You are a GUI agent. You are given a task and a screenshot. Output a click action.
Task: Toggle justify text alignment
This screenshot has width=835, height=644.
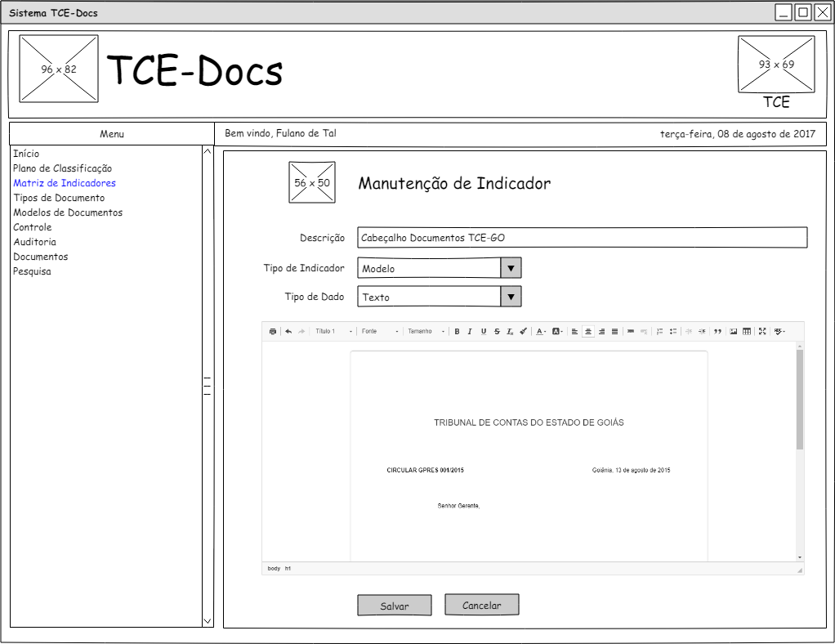tap(614, 332)
